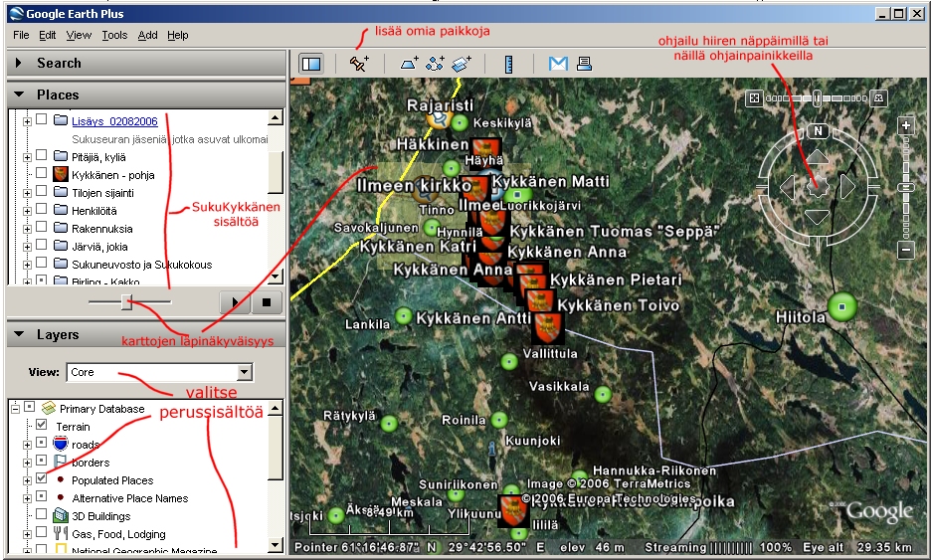Click the Hiitola green placemark
Screen dimensions: 931x560
(842, 307)
